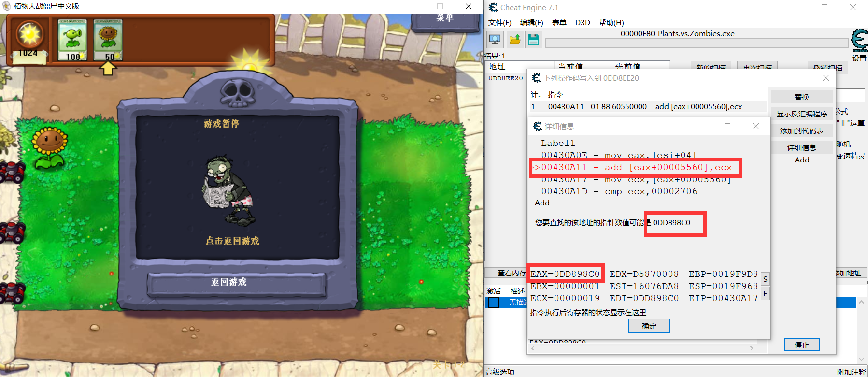Click the 点击返回游戏 text in pause dialog
The image size is (868, 377).
click(x=232, y=241)
